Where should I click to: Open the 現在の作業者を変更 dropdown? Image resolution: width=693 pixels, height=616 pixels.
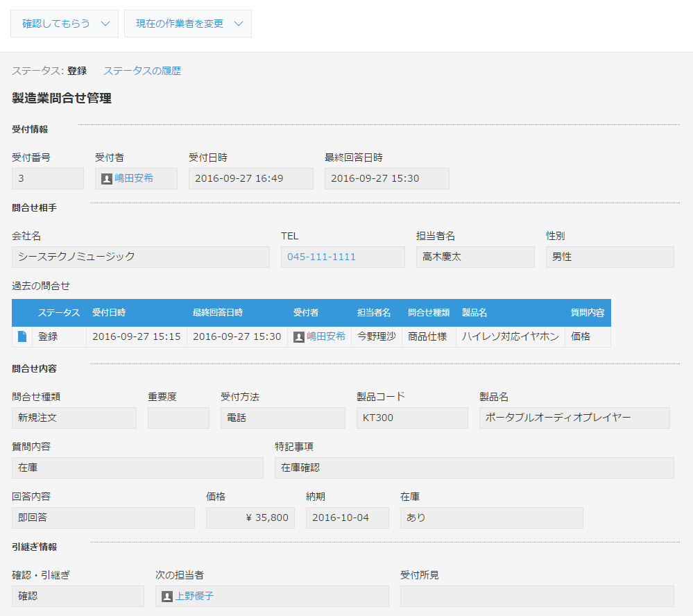188,24
